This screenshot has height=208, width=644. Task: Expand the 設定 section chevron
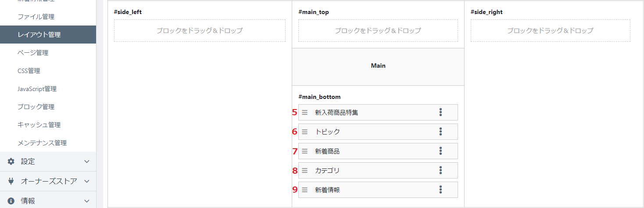pyautogui.click(x=86, y=161)
